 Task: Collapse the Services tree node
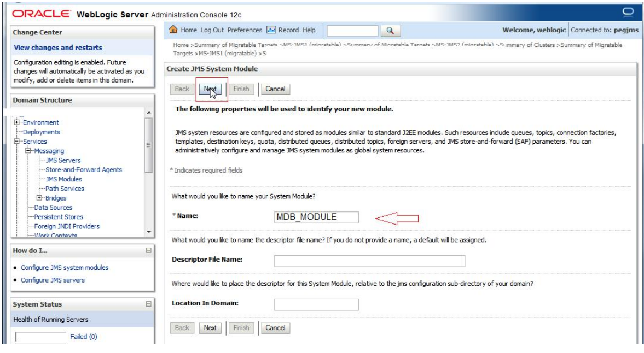(16, 141)
